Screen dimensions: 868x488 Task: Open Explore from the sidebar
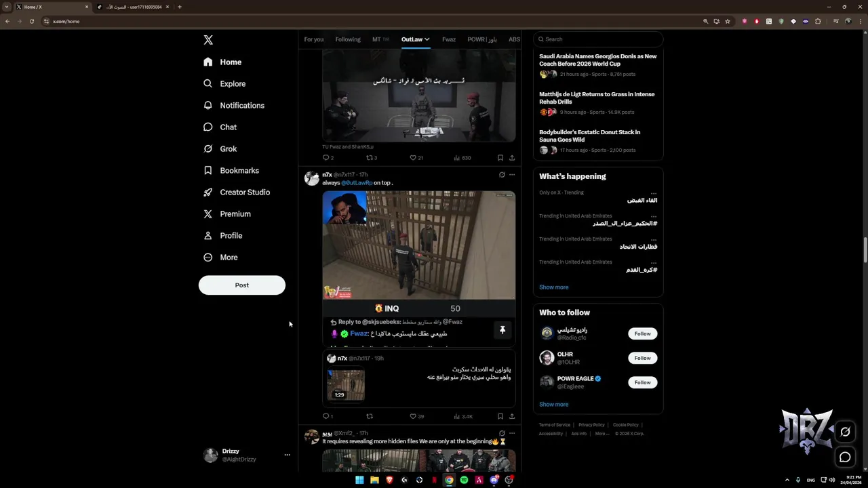[224, 83]
